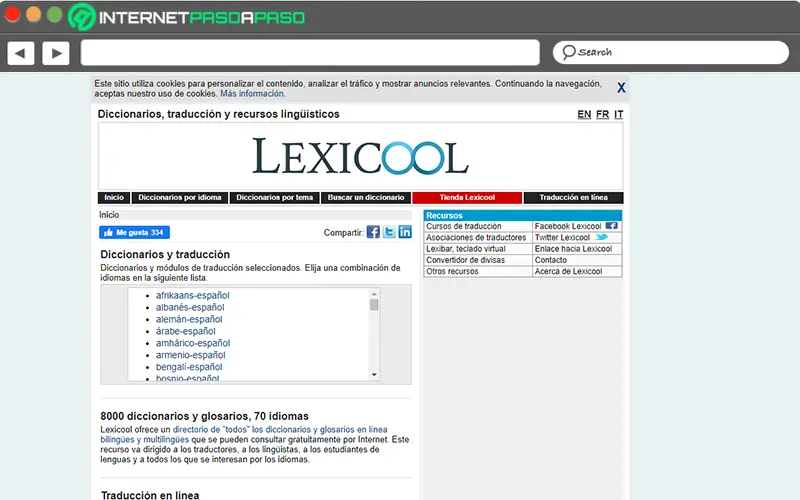Open Asociaciones de traductores resource
This screenshot has height=500, width=800.
(x=476, y=238)
